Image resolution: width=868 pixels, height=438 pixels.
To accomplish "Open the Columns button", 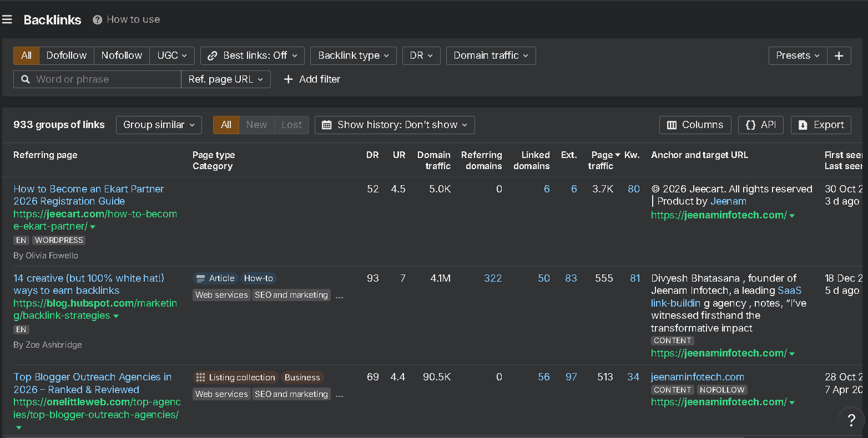I will click(695, 125).
